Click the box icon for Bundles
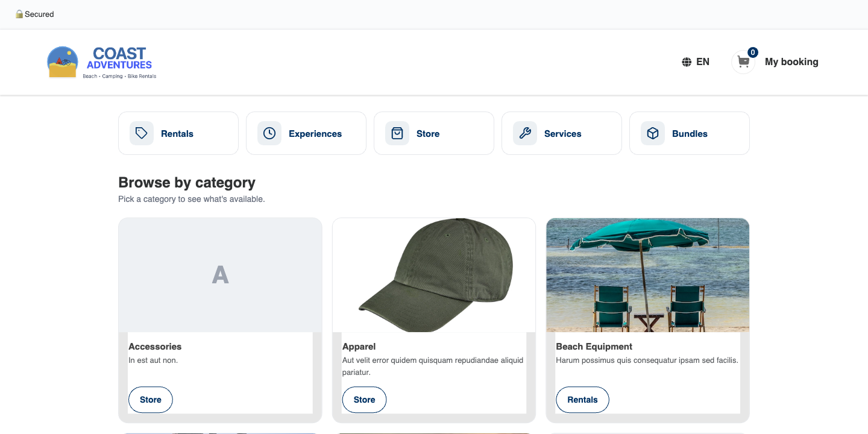The height and width of the screenshot is (434, 868). tap(653, 133)
